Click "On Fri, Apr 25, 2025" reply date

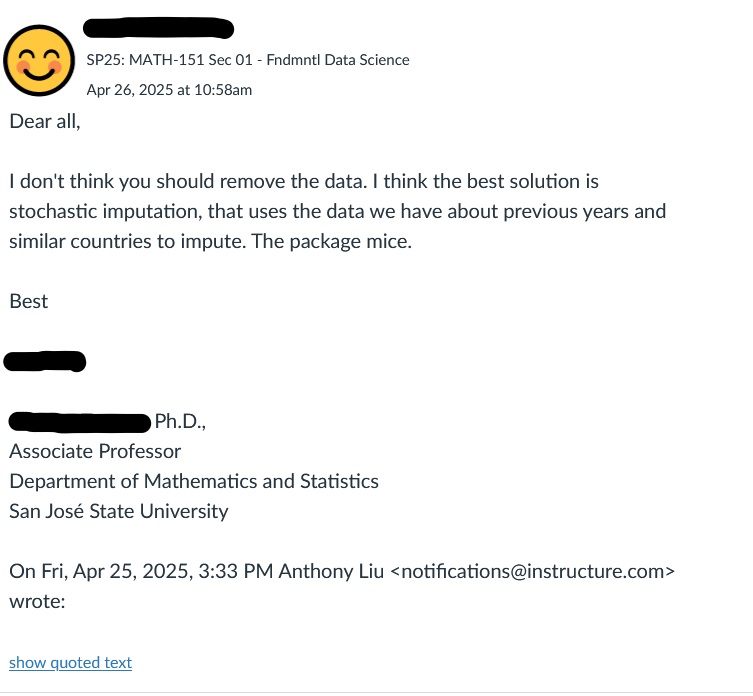coord(101,571)
